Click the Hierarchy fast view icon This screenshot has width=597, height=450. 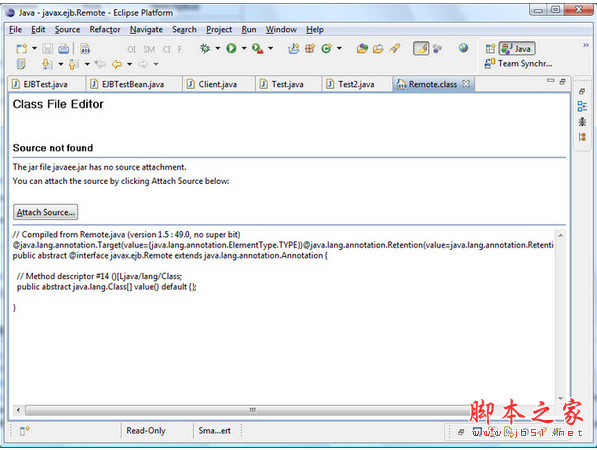tap(582, 137)
